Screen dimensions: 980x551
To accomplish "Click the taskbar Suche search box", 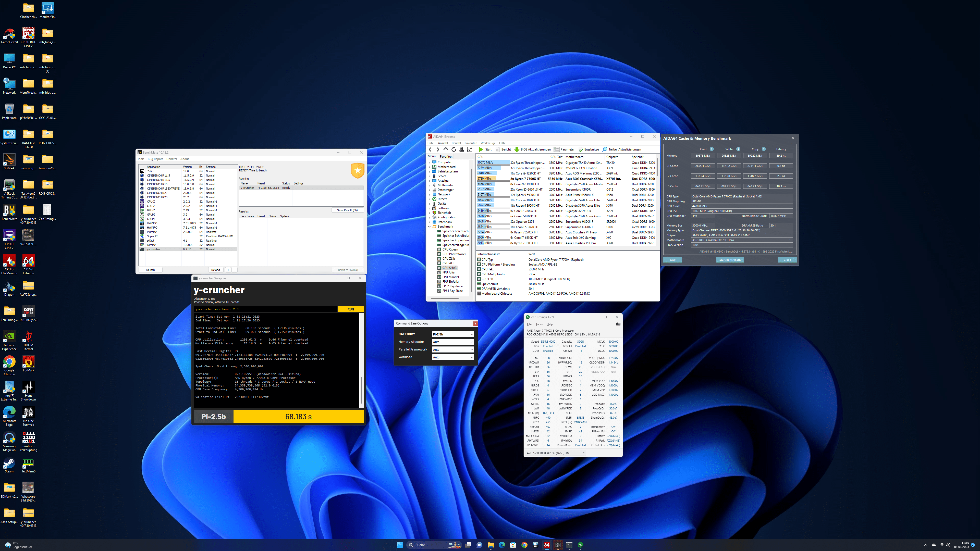I will 434,545.
